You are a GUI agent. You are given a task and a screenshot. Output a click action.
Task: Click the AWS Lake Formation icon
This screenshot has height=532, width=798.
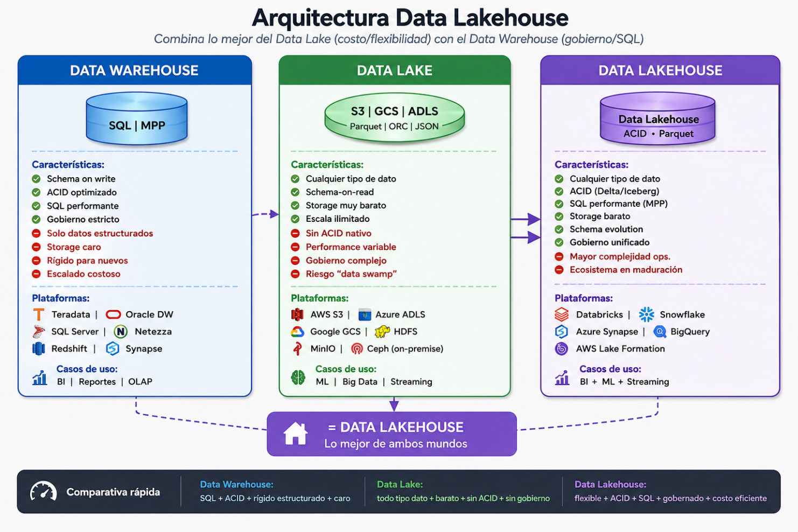562,349
